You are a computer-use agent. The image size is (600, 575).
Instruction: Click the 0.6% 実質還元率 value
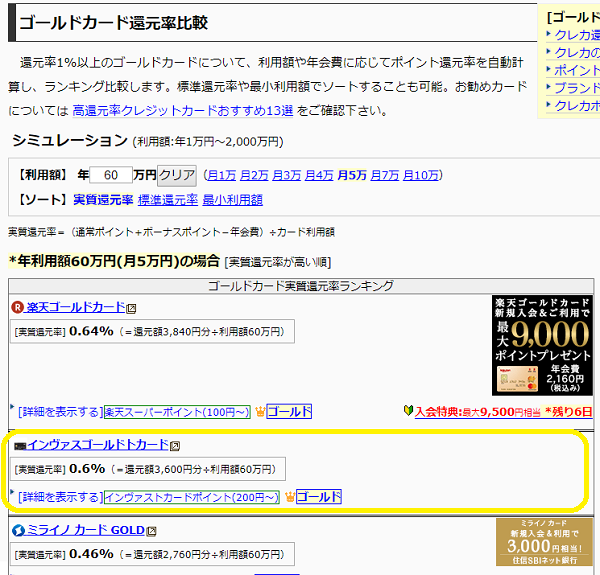pyautogui.click(x=87, y=469)
